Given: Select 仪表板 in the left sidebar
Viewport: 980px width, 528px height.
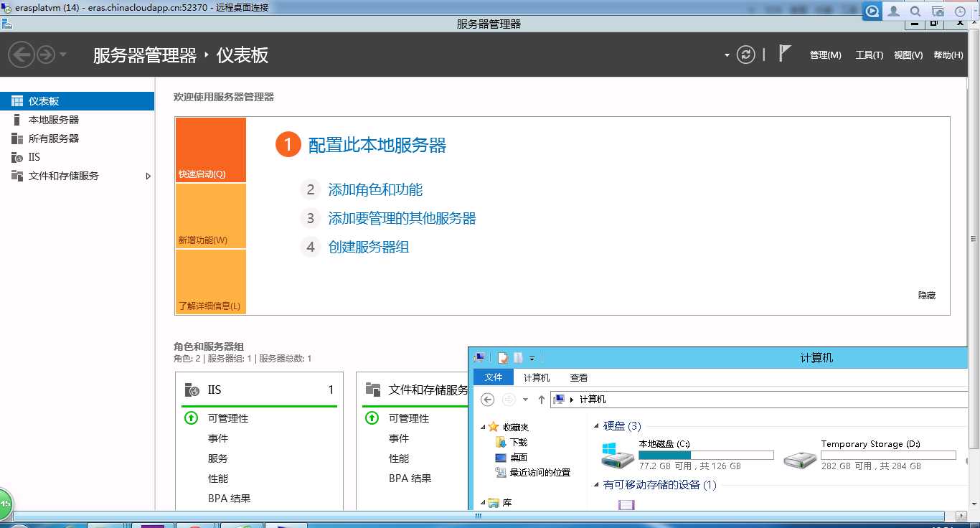Looking at the screenshot, I should (x=77, y=101).
